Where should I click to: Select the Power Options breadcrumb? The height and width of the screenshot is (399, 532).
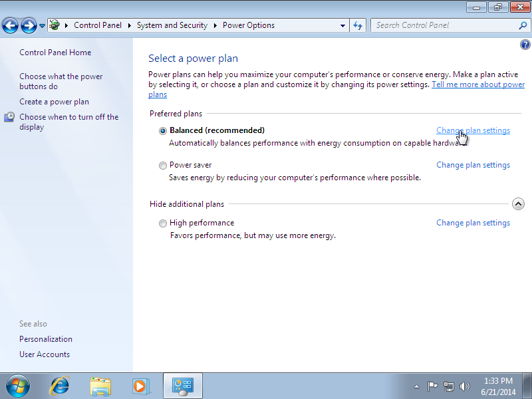249,25
